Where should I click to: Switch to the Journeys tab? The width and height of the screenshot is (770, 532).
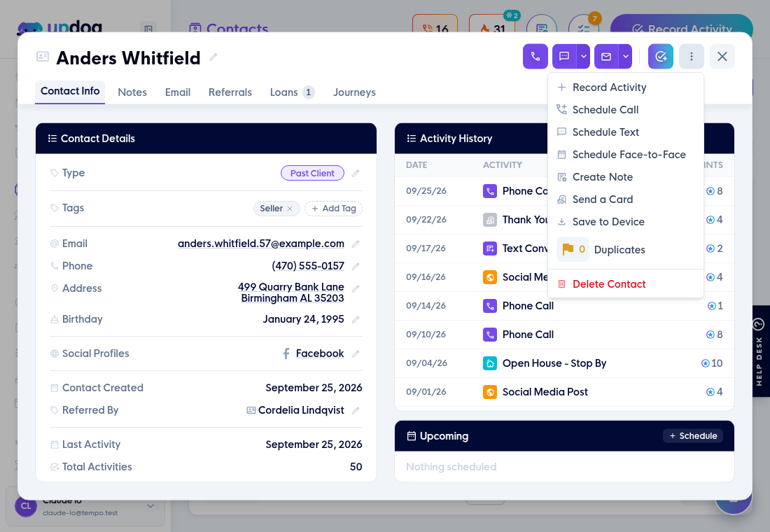pyautogui.click(x=354, y=92)
